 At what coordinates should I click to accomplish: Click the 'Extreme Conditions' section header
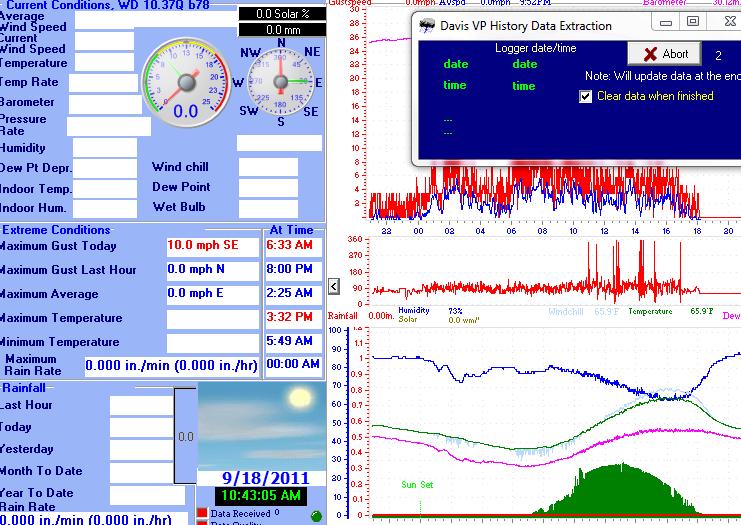tap(56, 230)
